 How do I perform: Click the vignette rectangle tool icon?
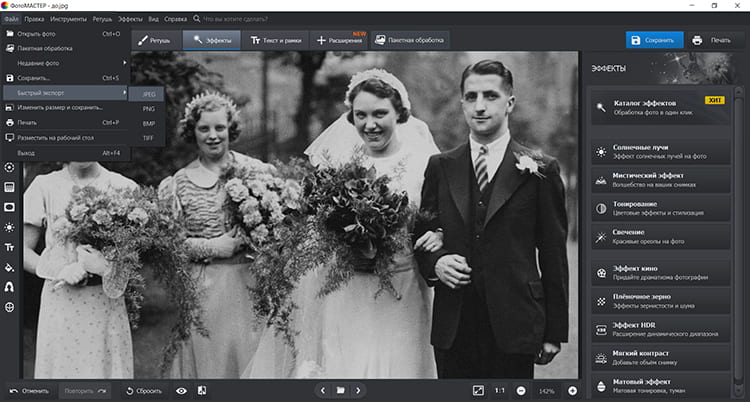pos(9,207)
